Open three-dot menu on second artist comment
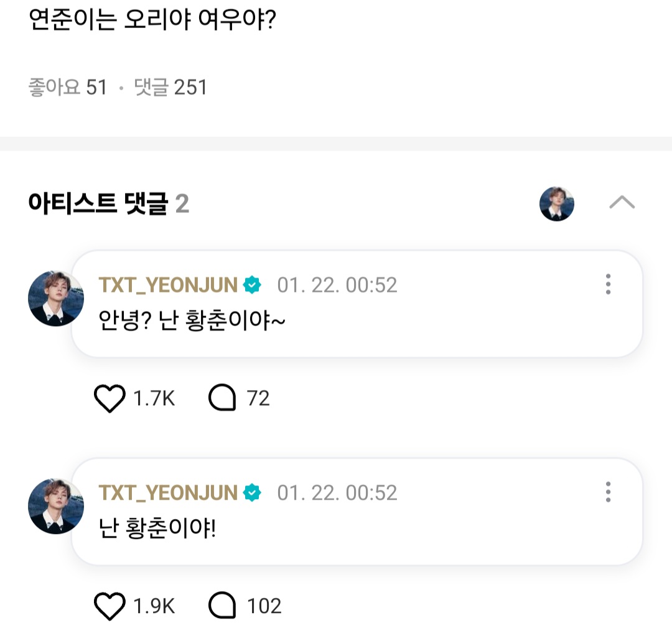Image resolution: width=672 pixels, height=633 pixels. pyautogui.click(x=608, y=492)
